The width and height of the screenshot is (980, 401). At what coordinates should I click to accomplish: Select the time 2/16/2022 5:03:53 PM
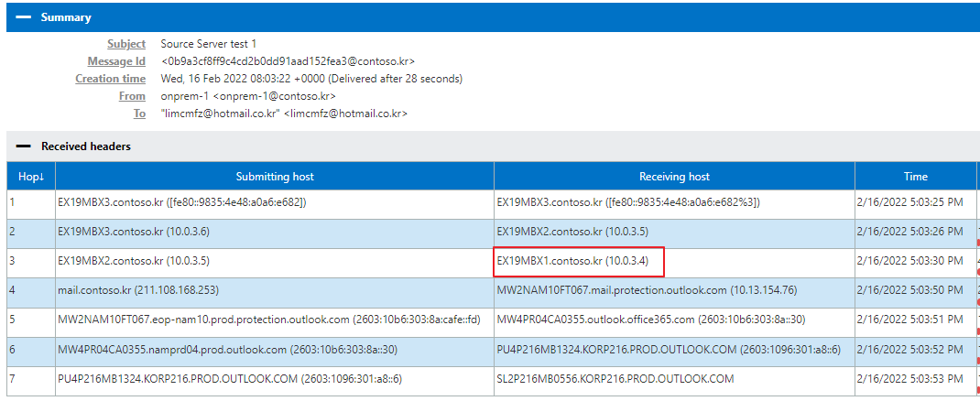[x=911, y=379]
